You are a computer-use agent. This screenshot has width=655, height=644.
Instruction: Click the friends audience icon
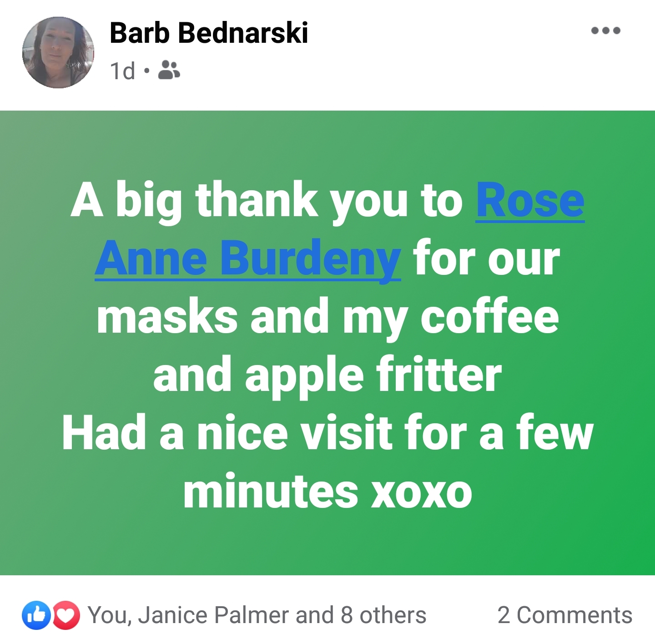tap(169, 70)
